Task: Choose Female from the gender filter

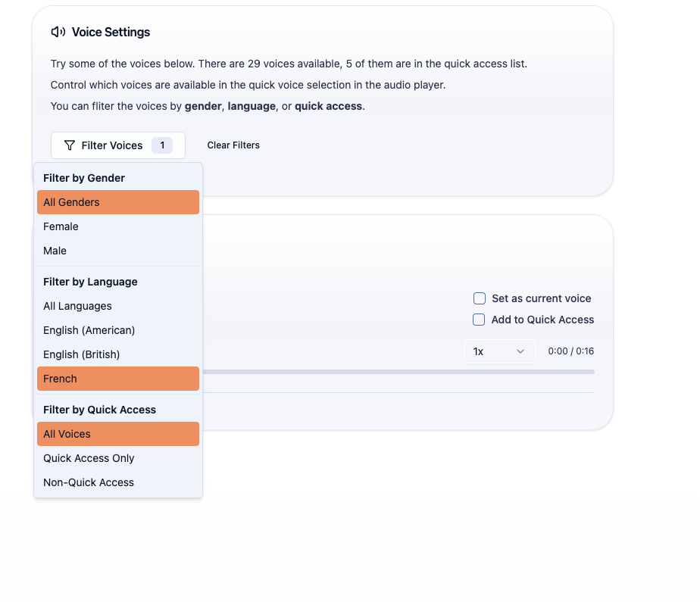Action: click(117, 226)
